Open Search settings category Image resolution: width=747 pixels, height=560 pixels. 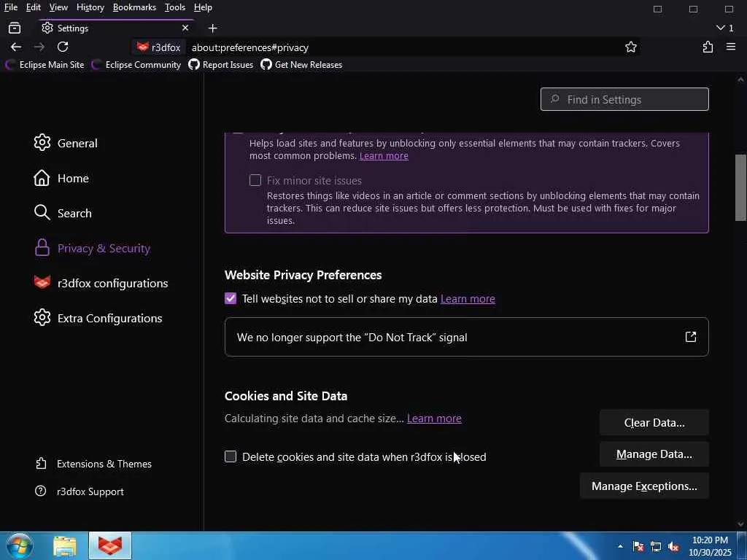(63, 213)
